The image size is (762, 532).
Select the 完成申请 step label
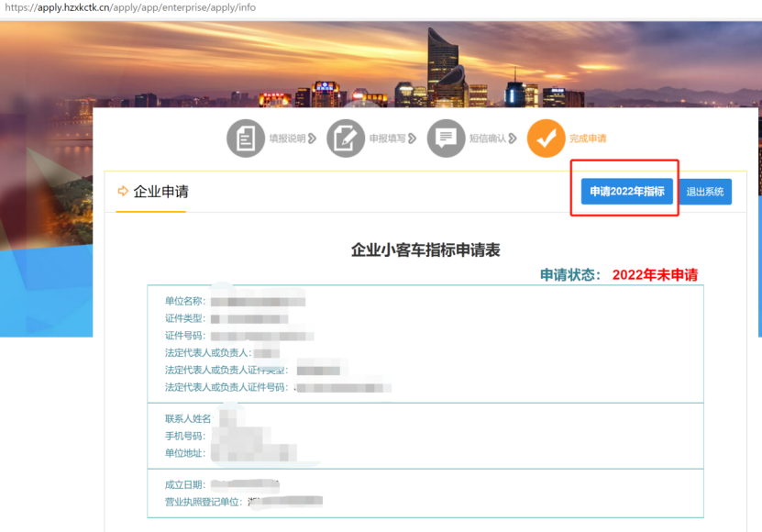[x=588, y=139]
